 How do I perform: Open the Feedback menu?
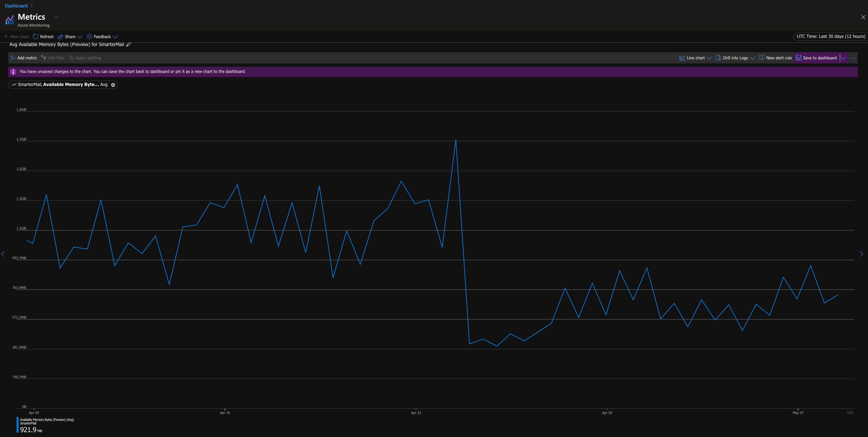click(x=102, y=37)
